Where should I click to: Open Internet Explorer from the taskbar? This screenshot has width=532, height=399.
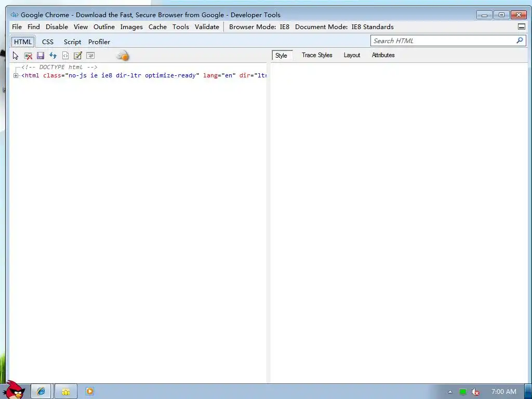pos(41,391)
